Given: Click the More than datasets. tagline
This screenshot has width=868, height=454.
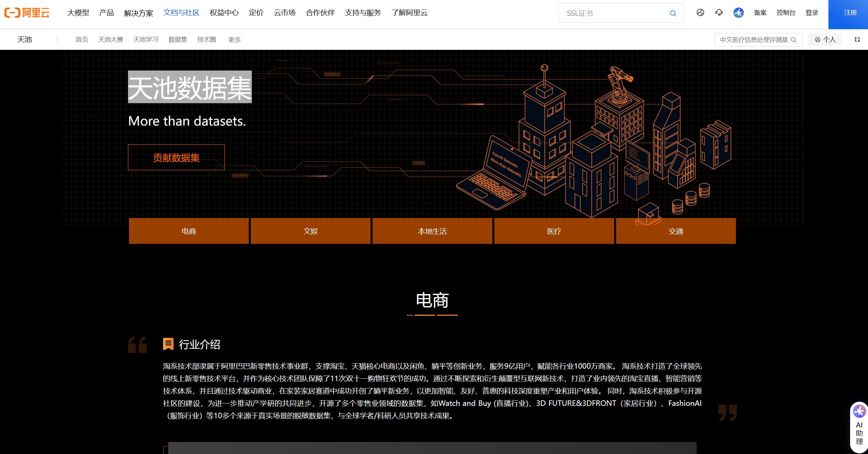Looking at the screenshot, I should [187, 121].
